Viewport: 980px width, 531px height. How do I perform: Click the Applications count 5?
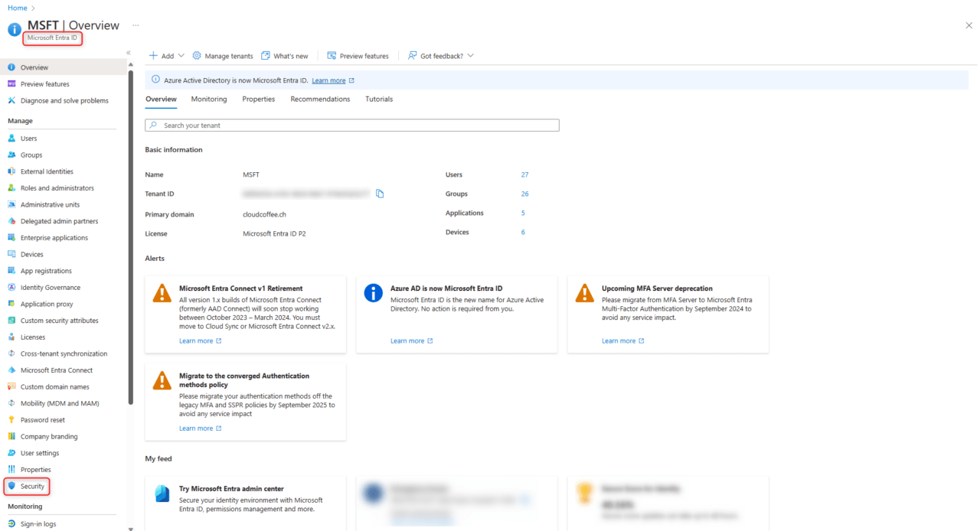point(523,213)
